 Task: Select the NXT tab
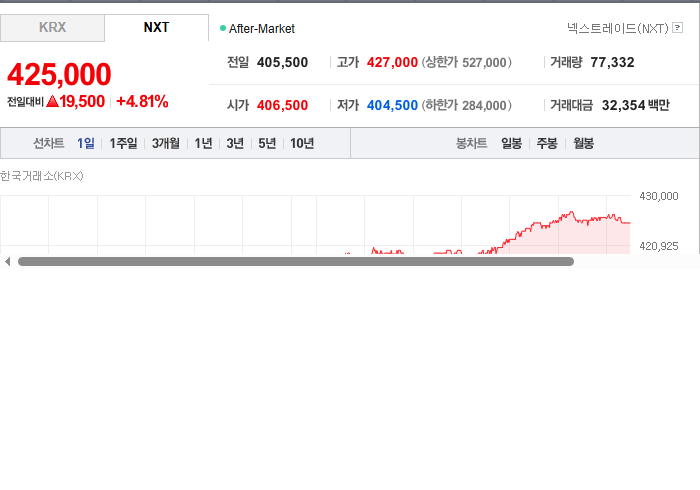[x=156, y=28]
